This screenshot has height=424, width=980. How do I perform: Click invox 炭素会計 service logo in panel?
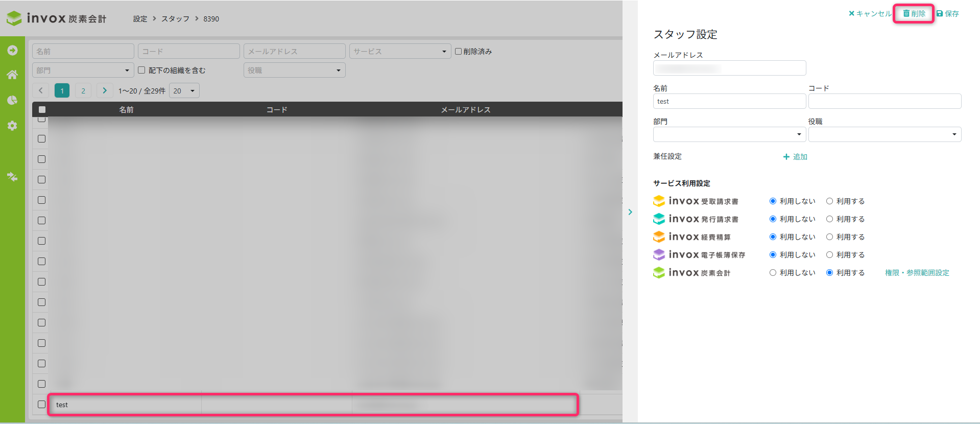pyautogui.click(x=692, y=273)
